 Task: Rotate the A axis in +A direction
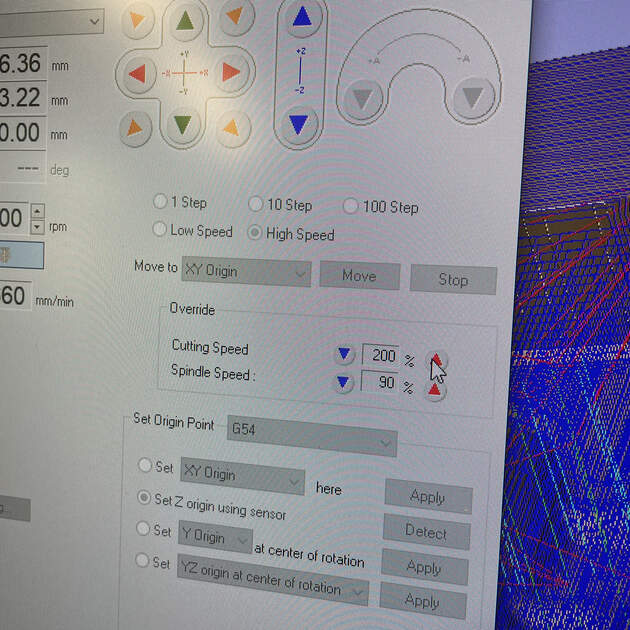point(362,98)
